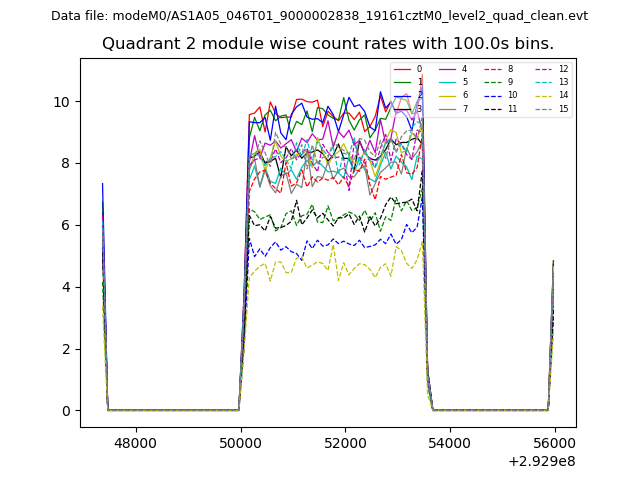The image size is (640, 480).
Task: Click x-axis tick label 52000
Action: click(345, 443)
